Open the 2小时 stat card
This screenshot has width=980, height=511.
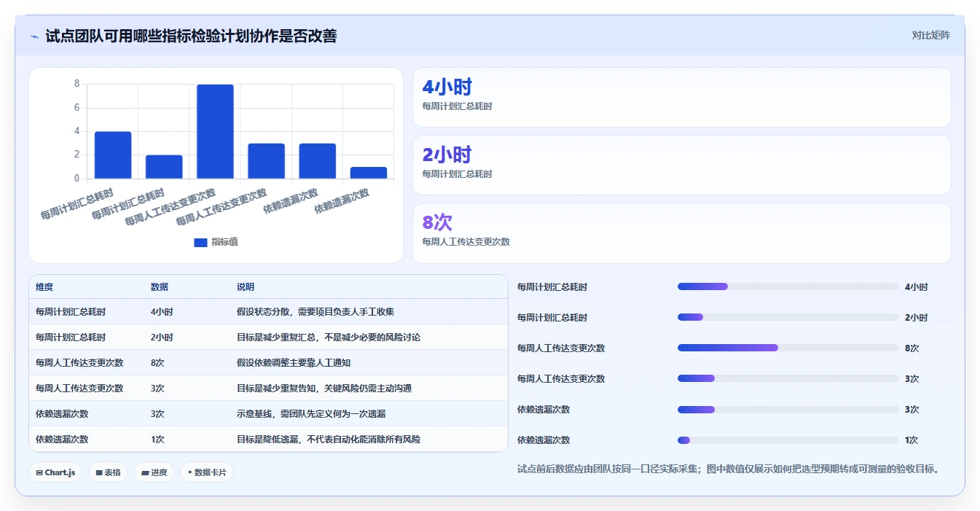(x=682, y=165)
